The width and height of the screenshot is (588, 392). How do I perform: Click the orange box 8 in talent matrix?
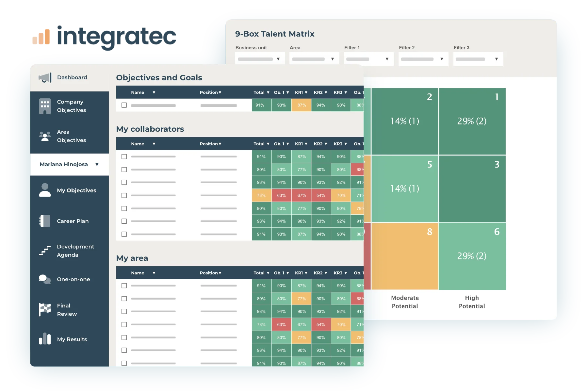[x=405, y=256]
